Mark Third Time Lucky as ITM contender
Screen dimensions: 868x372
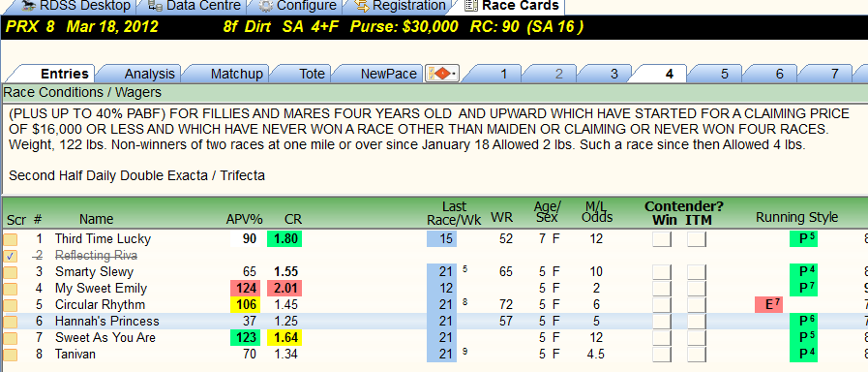pyautogui.click(x=697, y=239)
